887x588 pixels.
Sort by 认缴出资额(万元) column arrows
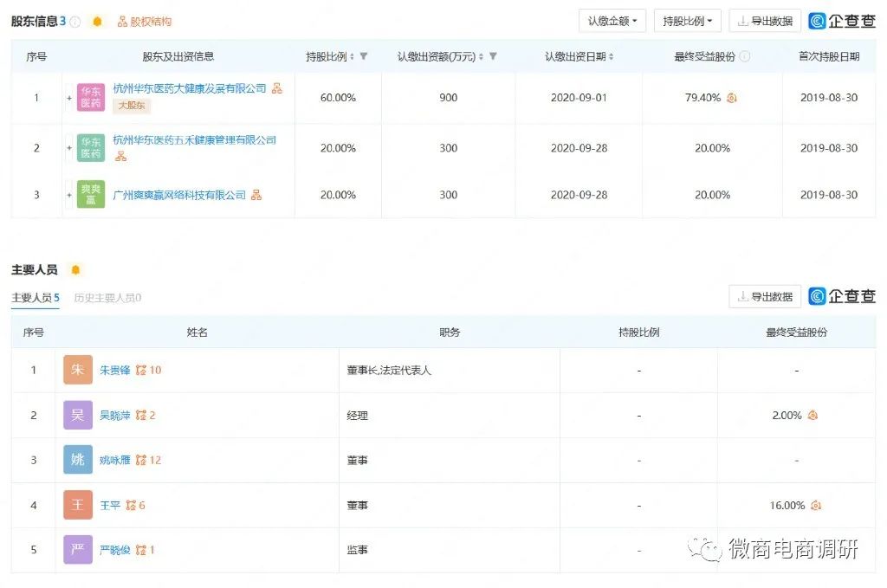(x=481, y=56)
